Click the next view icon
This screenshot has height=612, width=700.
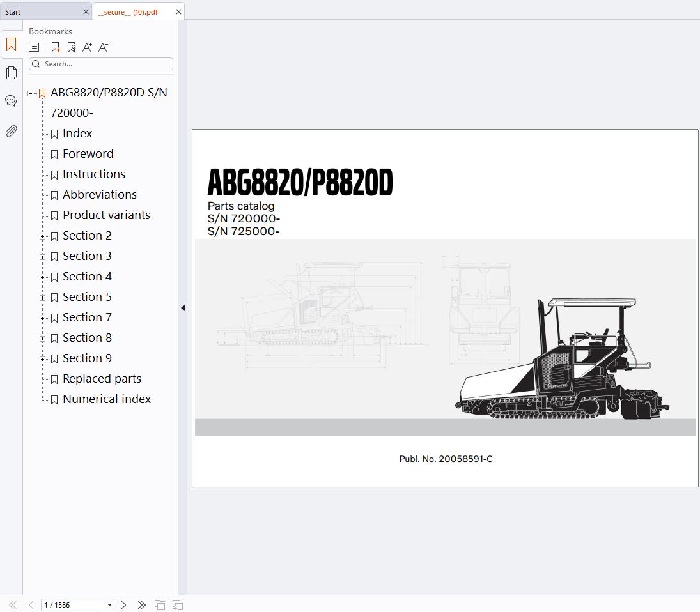click(177, 605)
